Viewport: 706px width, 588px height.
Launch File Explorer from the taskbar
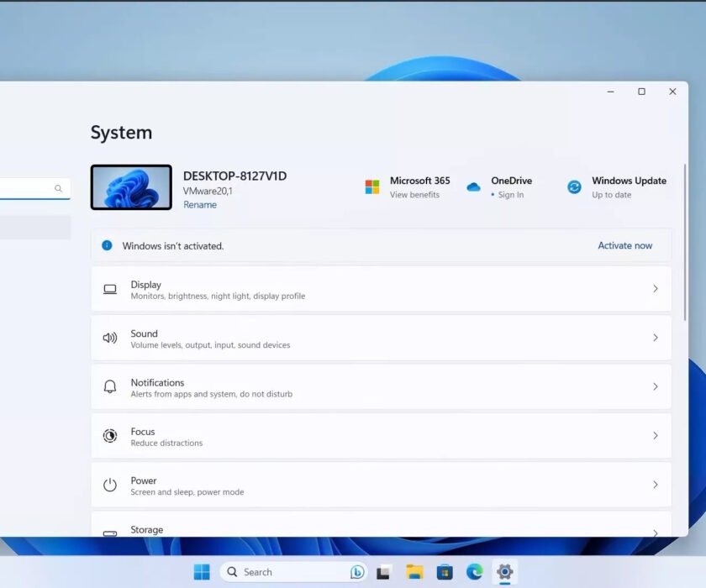[x=414, y=572]
